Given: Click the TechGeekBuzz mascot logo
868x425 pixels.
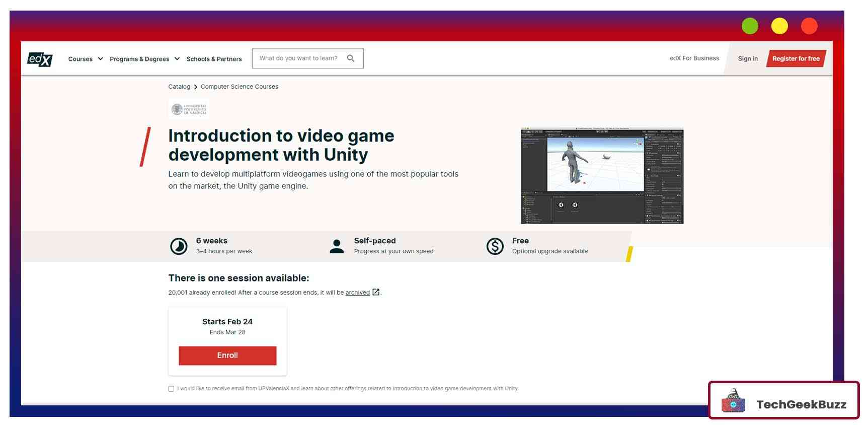Looking at the screenshot, I should tap(733, 401).
